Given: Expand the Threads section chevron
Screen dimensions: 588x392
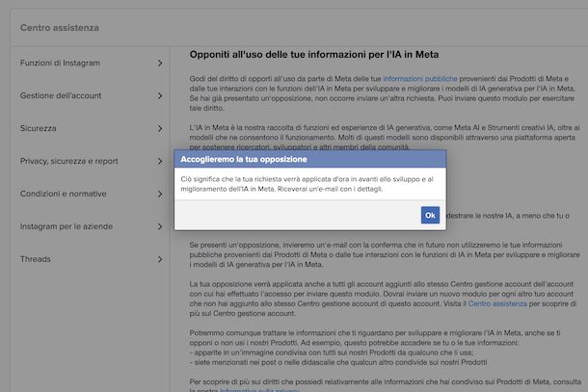Looking at the screenshot, I should click(x=160, y=259).
